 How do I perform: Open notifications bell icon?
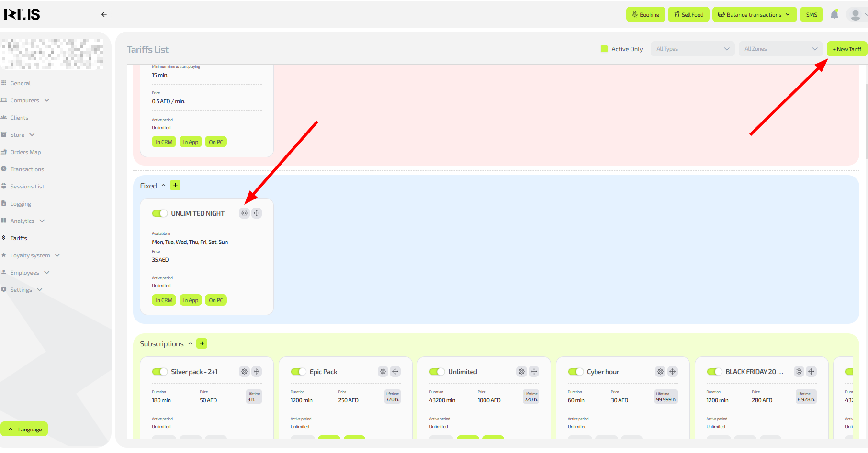pos(834,14)
